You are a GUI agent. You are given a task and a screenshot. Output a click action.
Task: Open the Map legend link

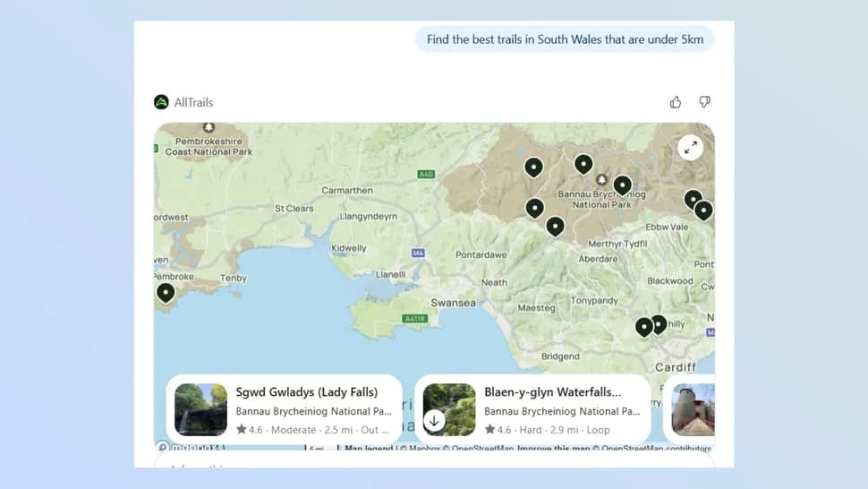point(370,449)
